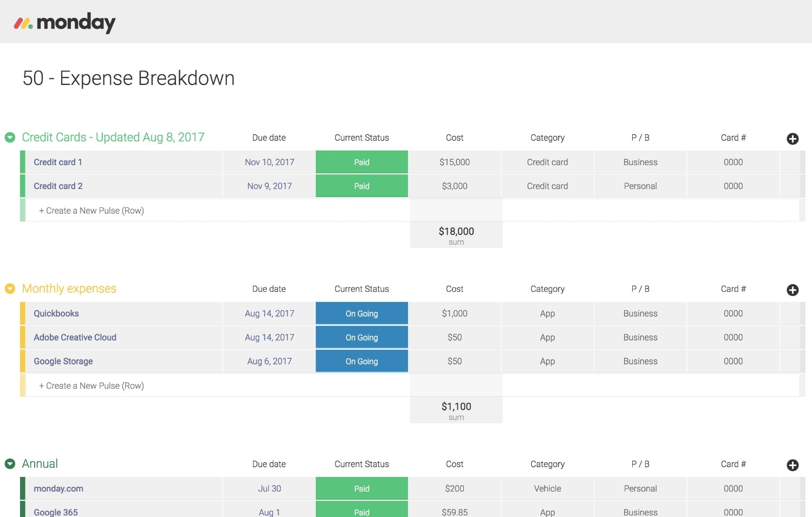Add column in Monthly expenses group
This screenshot has height=517, width=812.
793,290
